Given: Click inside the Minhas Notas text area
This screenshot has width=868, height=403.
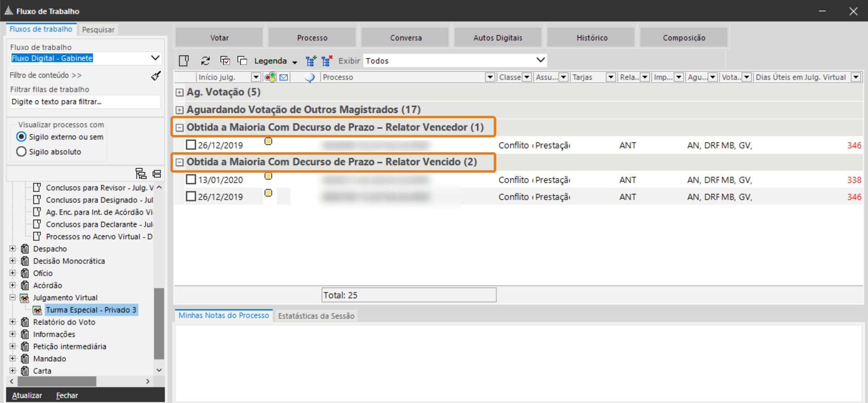Looking at the screenshot, I should [518, 362].
